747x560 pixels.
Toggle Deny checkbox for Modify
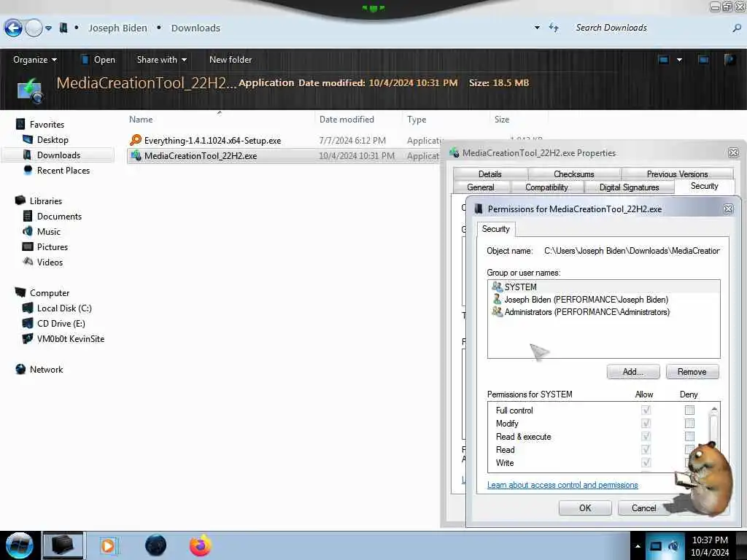(689, 424)
